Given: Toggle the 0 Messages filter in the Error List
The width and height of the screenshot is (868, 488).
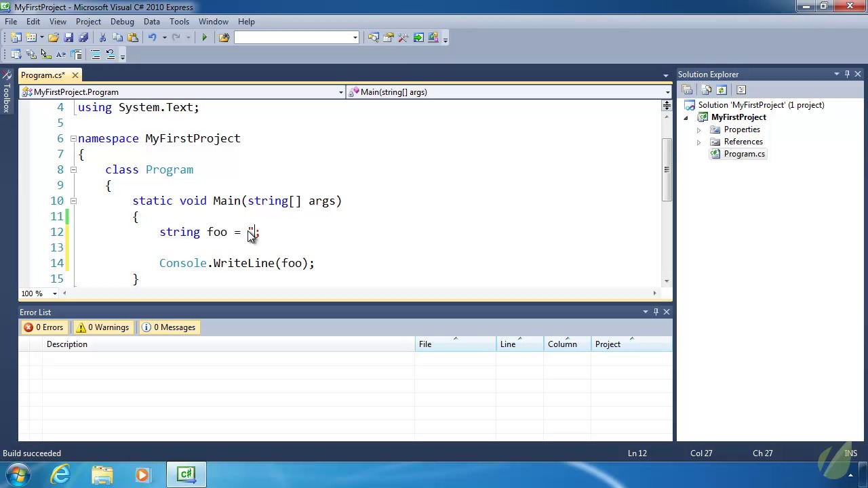Looking at the screenshot, I should (168, 327).
